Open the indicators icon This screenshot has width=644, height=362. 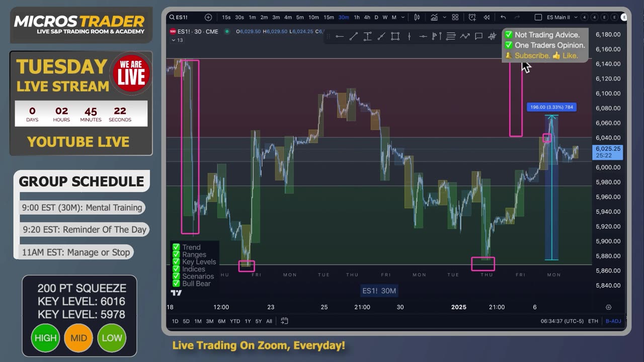point(434,17)
